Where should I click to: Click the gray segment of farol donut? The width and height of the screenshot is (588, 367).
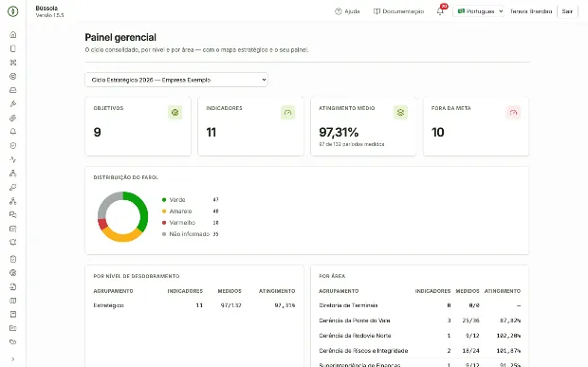pyautogui.click(x=105, y=204)
